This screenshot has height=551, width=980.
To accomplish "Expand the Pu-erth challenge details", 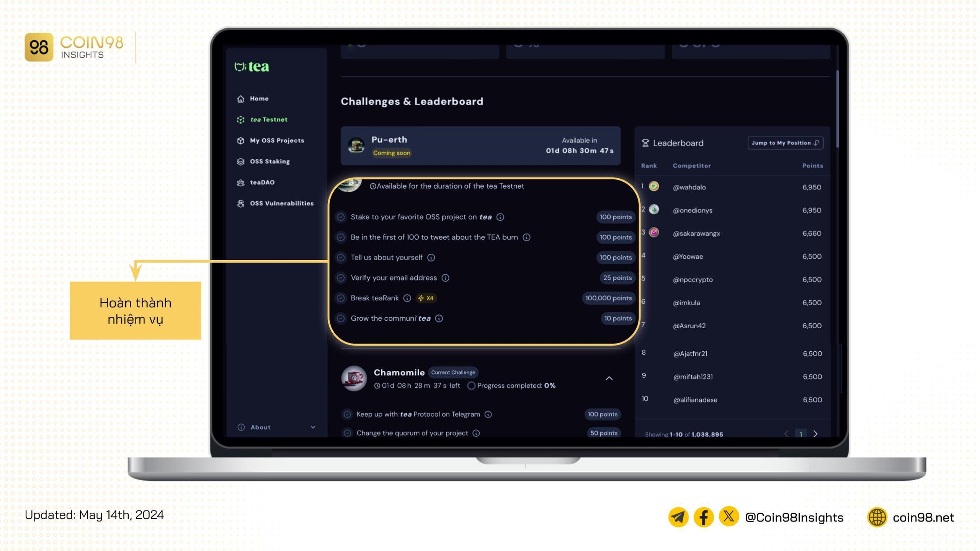I will (480, 145).
